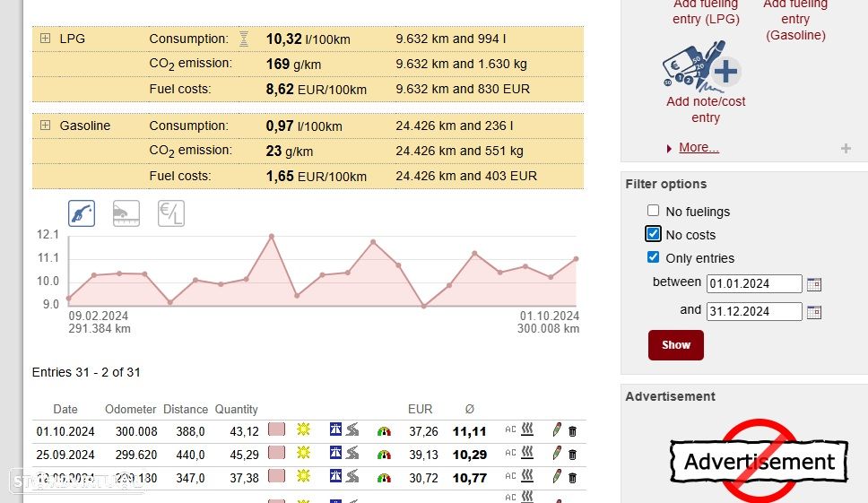Click the Odometer column header

(131, 409)
